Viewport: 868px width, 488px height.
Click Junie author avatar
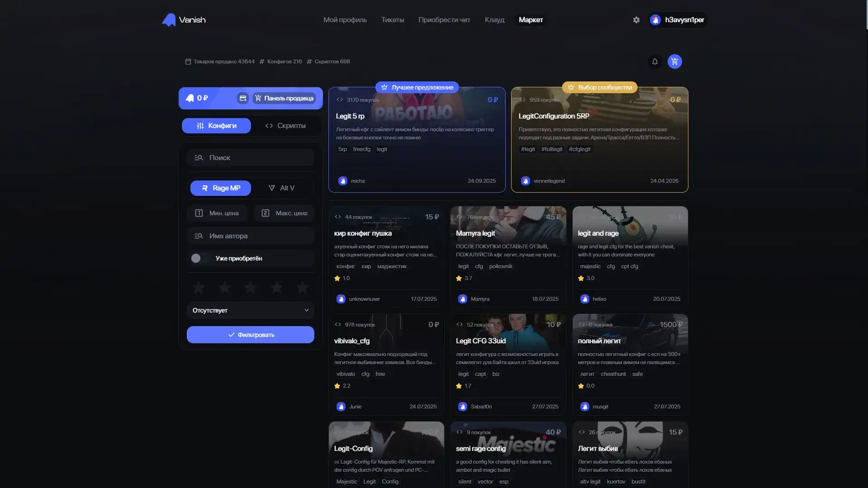pyautogui.click(x=341, y=407)
